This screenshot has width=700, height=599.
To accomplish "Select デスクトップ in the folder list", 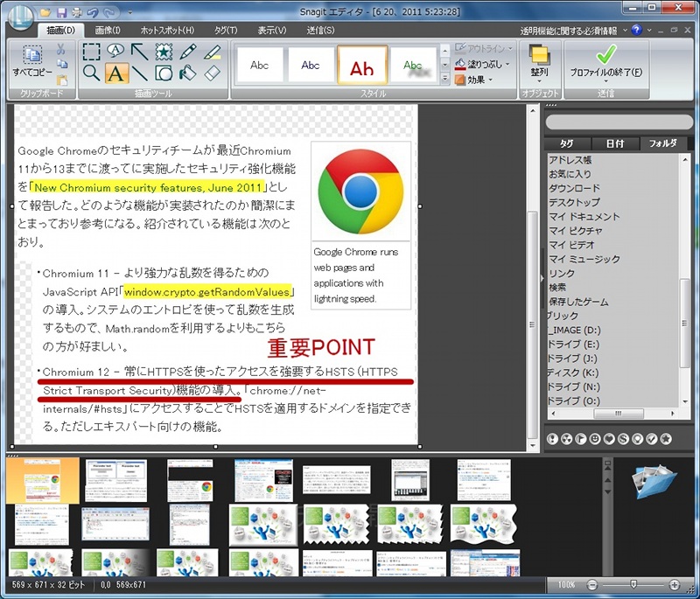I will [575, 202].
